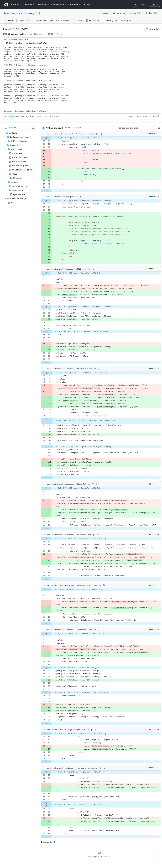Screen dimensions: 162x868
Task: Focus the Filter files input
Action: tap(17, 128)
